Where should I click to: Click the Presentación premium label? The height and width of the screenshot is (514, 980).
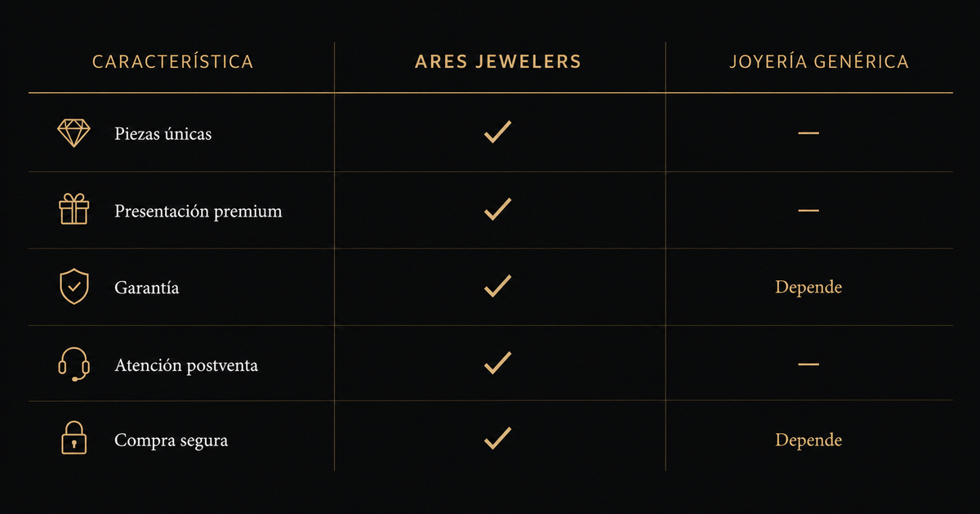198,212
